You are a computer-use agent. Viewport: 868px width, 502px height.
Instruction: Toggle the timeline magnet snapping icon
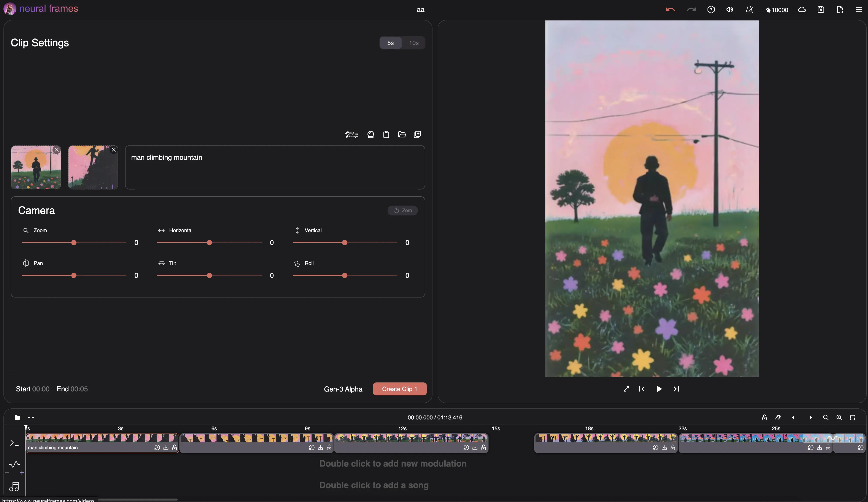tap(778, 417)
